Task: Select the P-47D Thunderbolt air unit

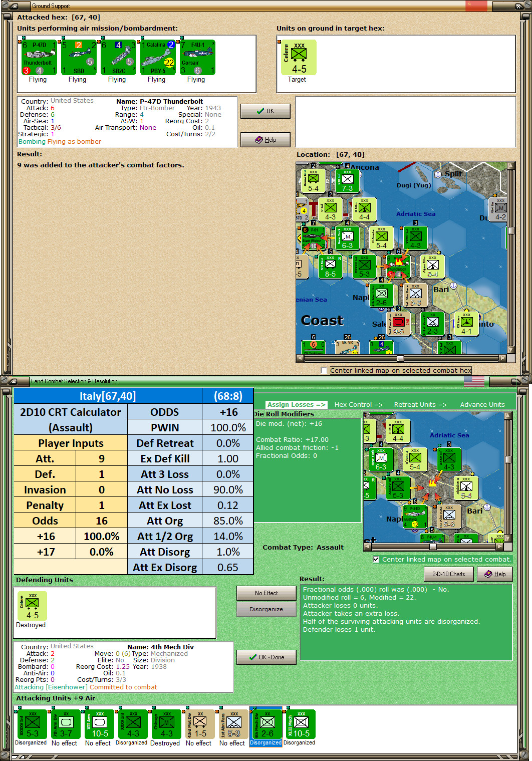Action: pyautogui.click(x=39, y=58)
